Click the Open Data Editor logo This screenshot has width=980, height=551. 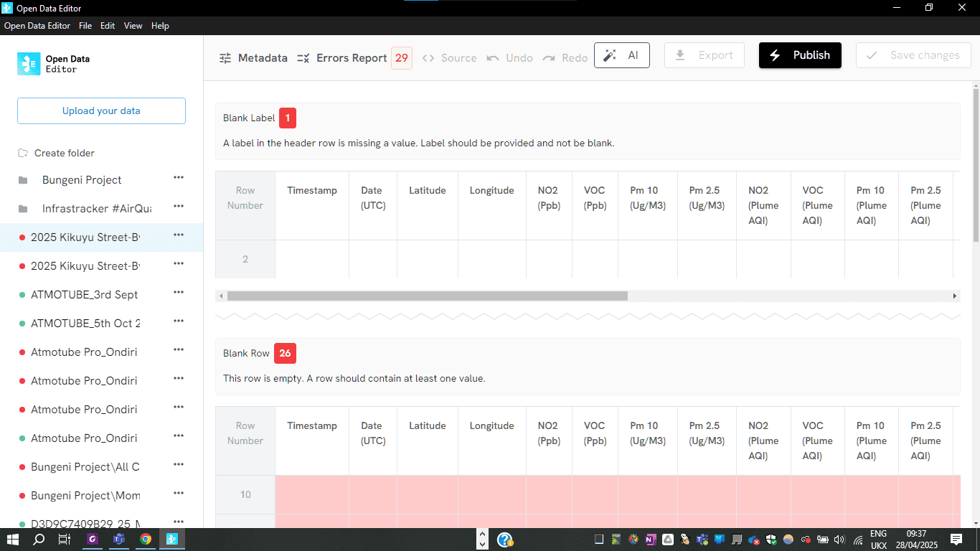click(x=29, y=64)
